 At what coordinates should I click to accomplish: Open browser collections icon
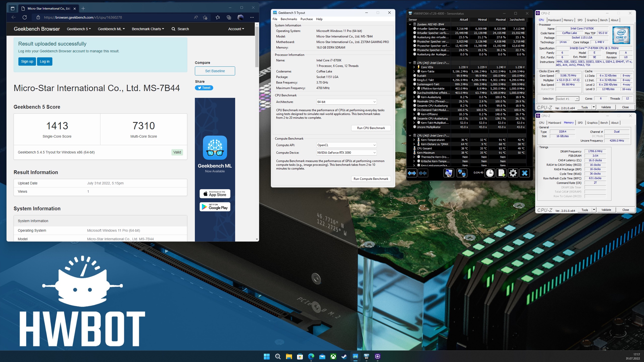tap(229, 17)
